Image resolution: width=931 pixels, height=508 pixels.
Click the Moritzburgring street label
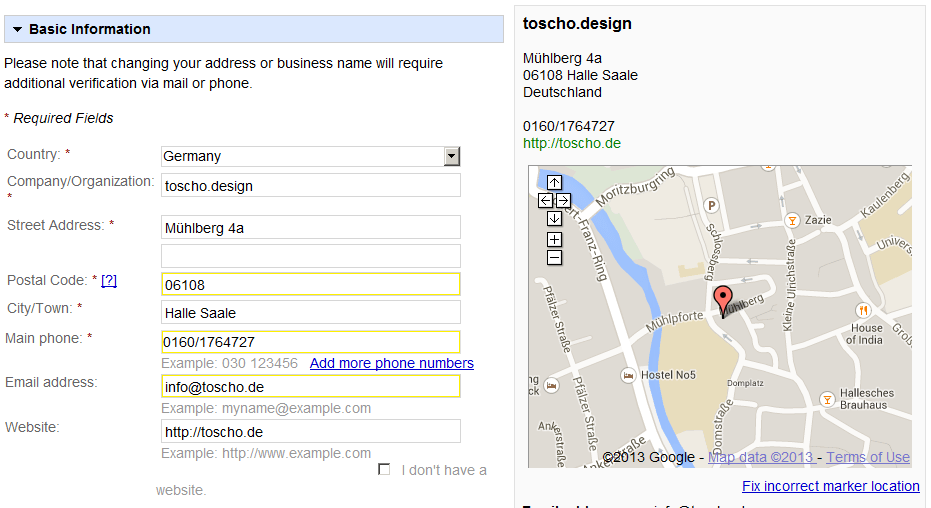click(x=635, y=186)
